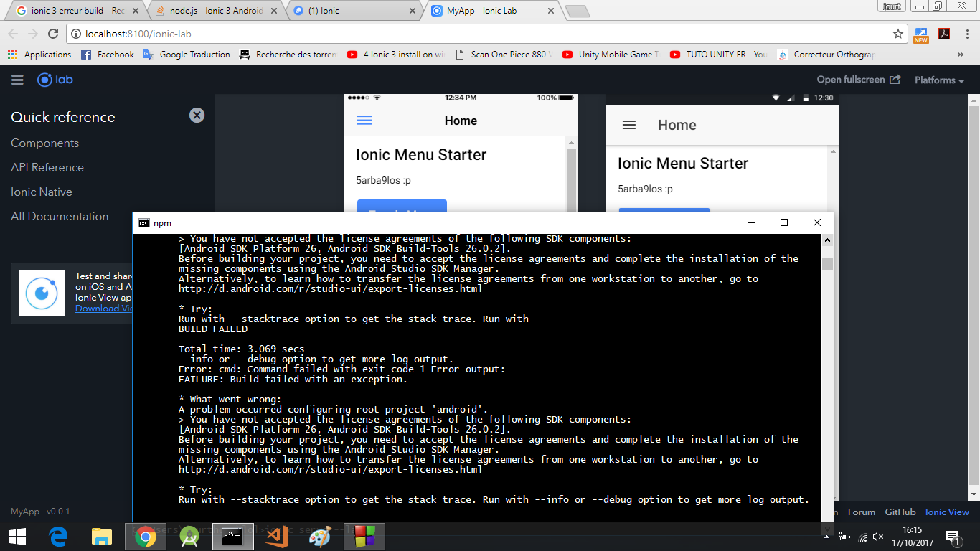This screenshot has width=980, height=551.
Task: Click the Android preview scrollbar
Action: click(x=833, y=179)
